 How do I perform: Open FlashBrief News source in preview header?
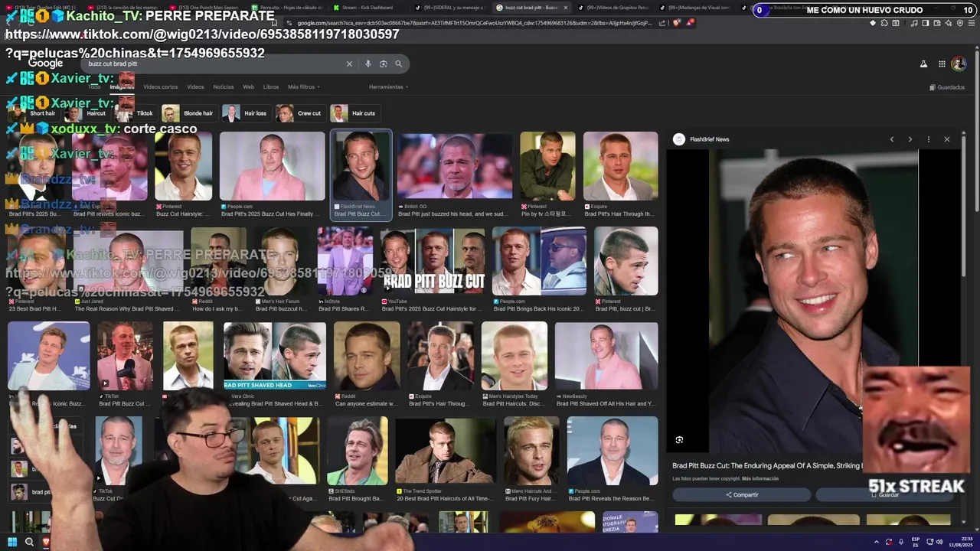pos(701,139)
